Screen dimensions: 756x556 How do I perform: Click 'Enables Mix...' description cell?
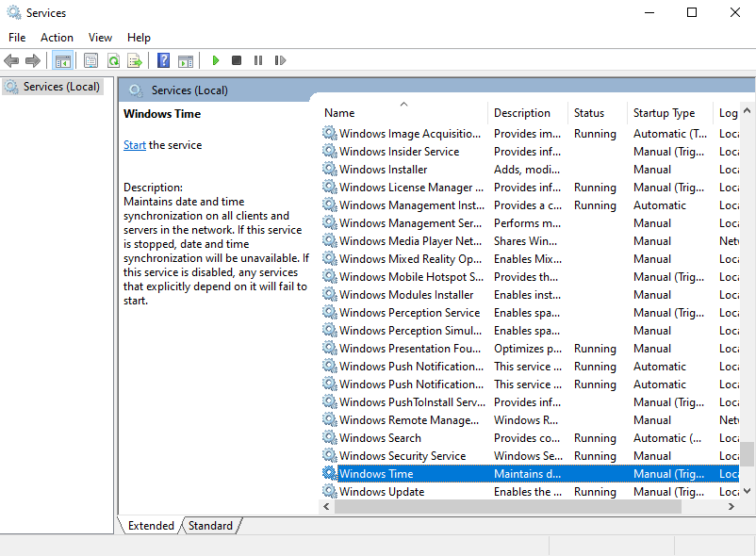click(528, 259)
